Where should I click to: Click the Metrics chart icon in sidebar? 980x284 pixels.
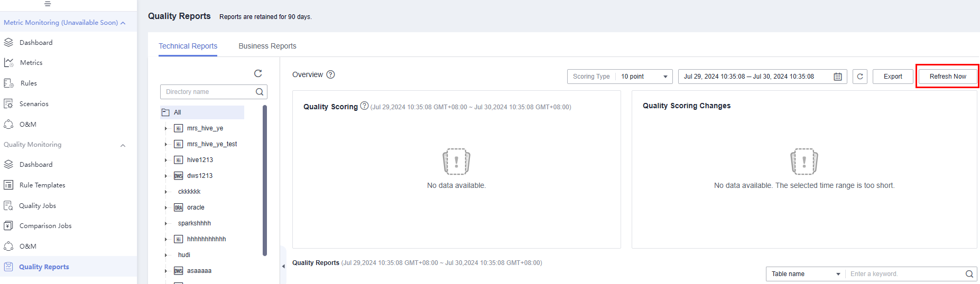pos(8,62)
